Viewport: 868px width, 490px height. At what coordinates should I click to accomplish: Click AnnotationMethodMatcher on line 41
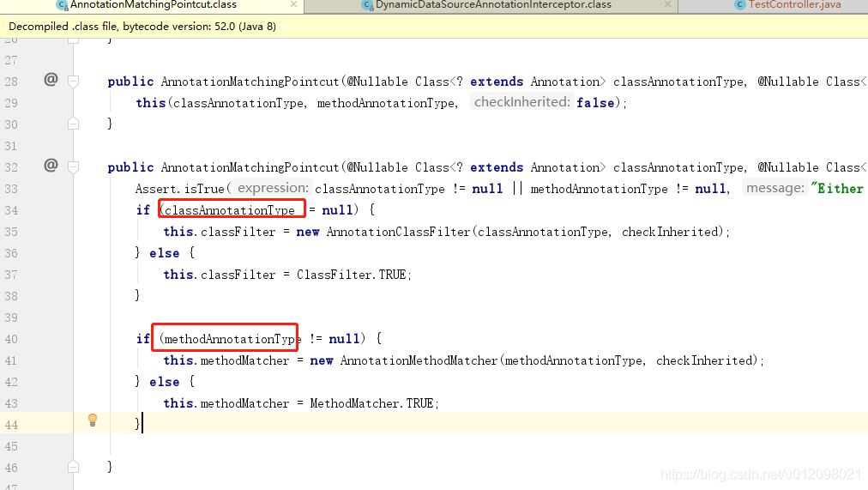click(x=419, y=360)
